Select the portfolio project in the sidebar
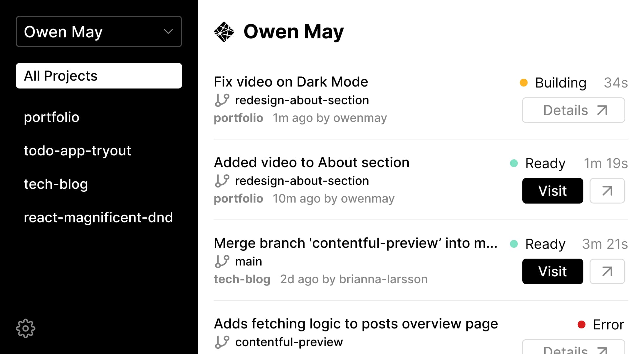 (x=52, y=117)
